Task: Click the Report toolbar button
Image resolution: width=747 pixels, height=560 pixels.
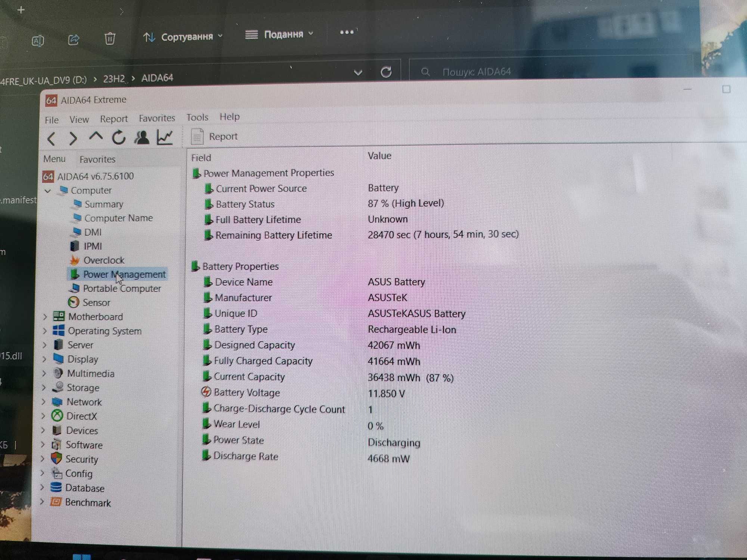Action: (214, 136)
